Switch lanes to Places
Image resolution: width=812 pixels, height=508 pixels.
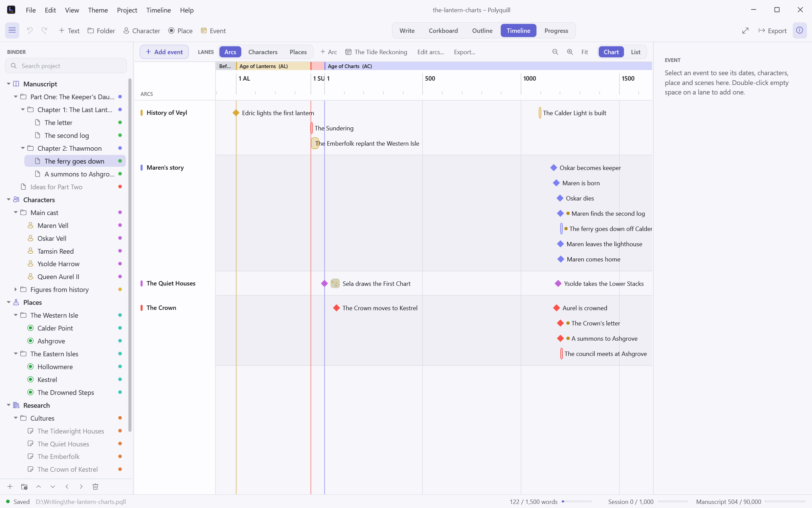[298, 52]
